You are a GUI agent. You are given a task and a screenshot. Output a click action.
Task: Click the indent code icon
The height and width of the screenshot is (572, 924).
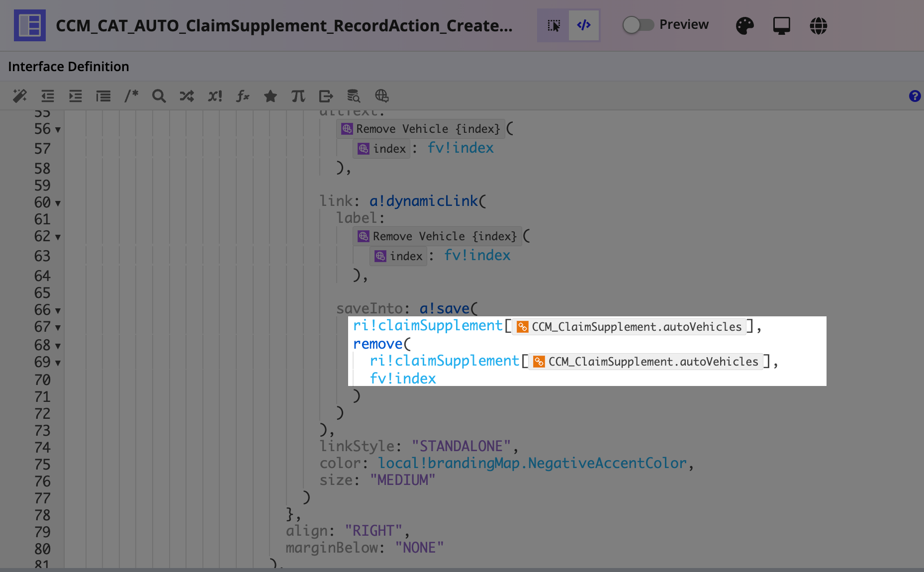tap(76, 96)
